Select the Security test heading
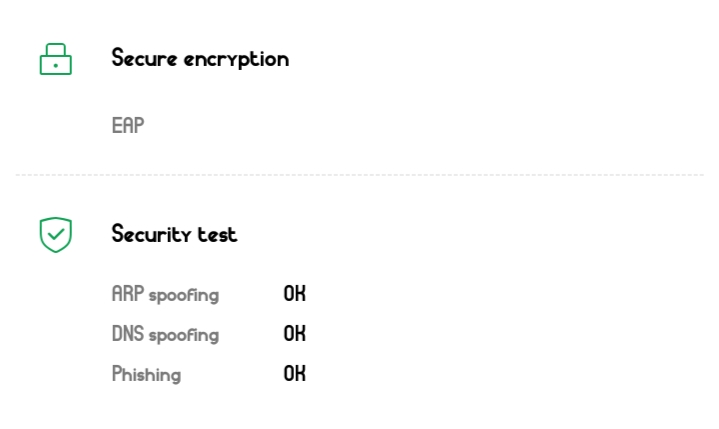 click(x=174, y=235)
